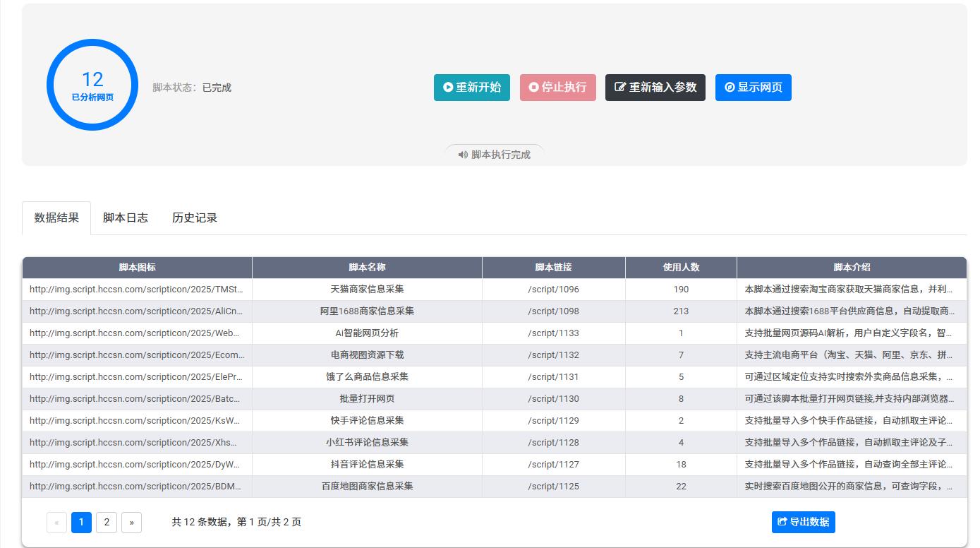Click the usage count 190 cell
This screenshot has width=980, height=548.
681,290
